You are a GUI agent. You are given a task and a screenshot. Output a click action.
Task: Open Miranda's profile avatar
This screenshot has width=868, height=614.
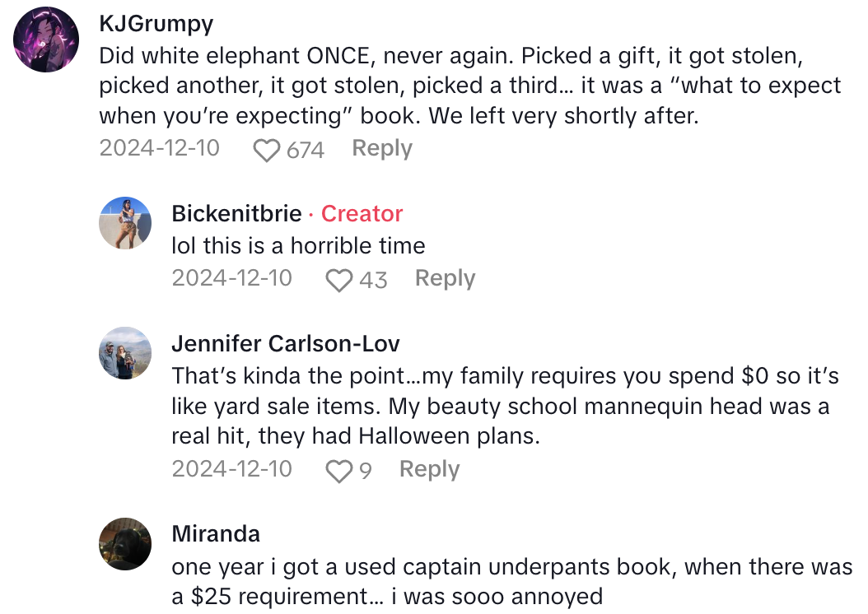point(125,544)
